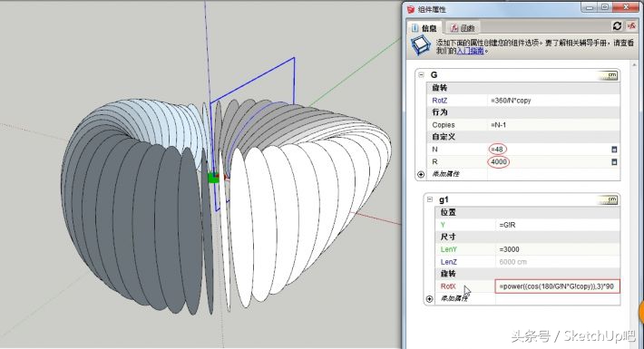Click the cm units toggle for G
The width and height of the screenshot is (644, 349).
point(609,75)
